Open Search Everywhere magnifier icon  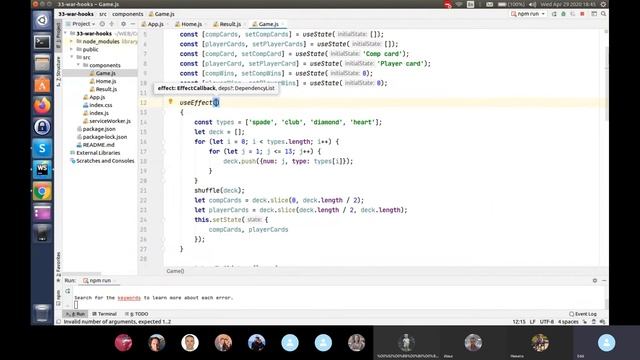pos(603,14)
